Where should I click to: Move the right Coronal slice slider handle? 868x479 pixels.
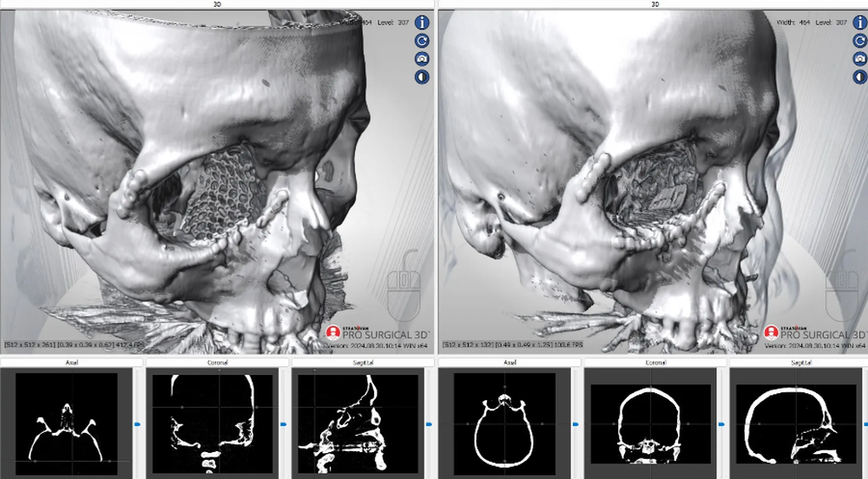722,424
